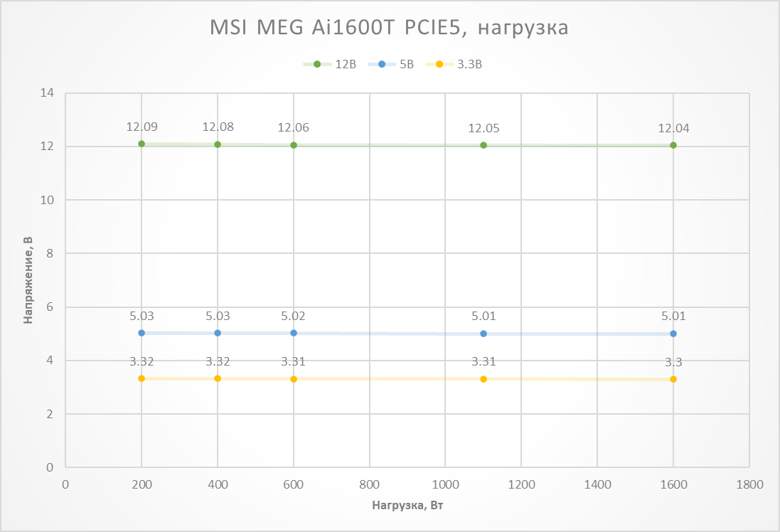Viewport: 780px width, 532px height.
Task: Click the data label 12.05
Action: click(484, 129)
